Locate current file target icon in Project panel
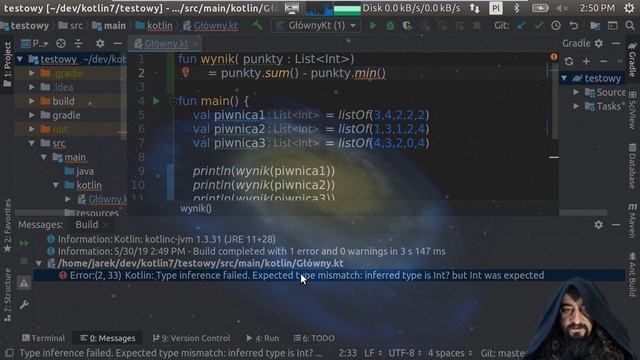The width and height of the screenshot is (640, 360). coord(61,43)
